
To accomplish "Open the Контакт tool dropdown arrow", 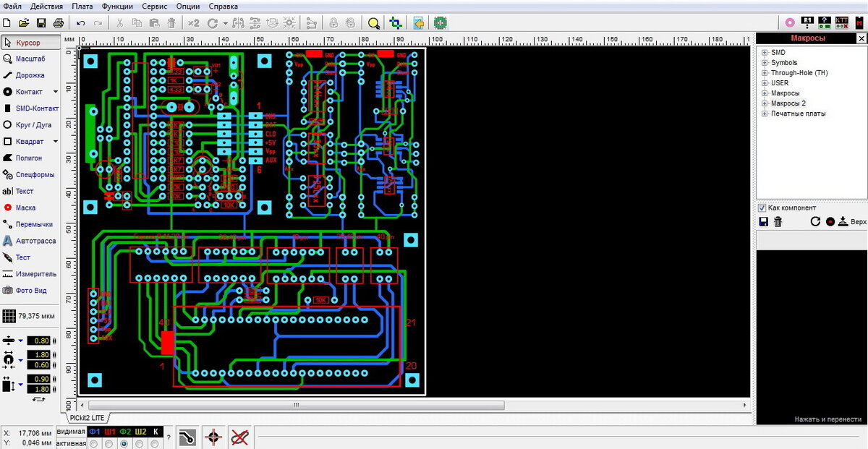I will (56, 93).
